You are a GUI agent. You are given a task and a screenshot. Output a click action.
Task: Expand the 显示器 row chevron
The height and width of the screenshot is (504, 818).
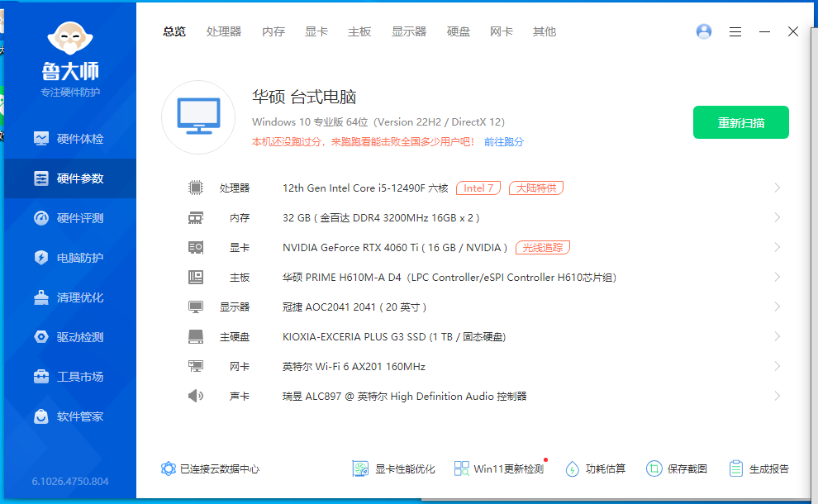point(777,307)
